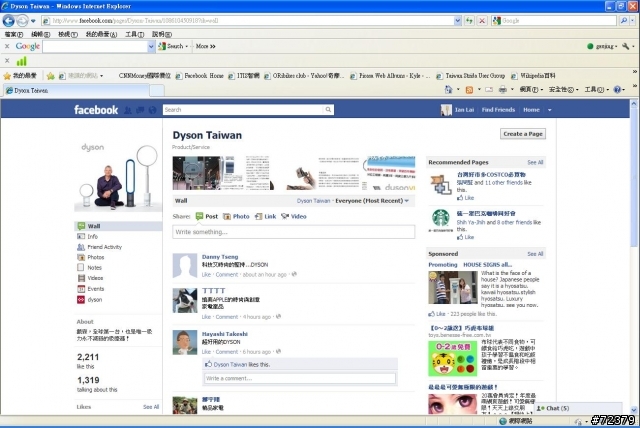Click the IE Help question mark icon

617,89
